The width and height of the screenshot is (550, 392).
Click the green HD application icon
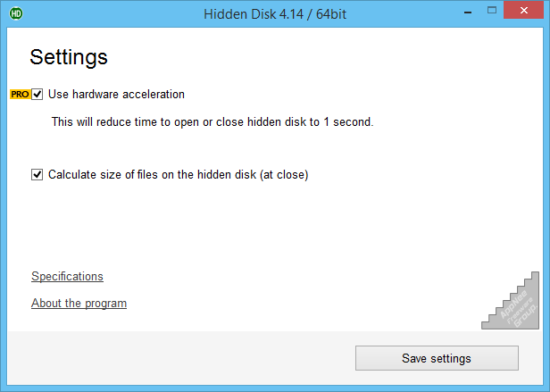tap(16, 13)
